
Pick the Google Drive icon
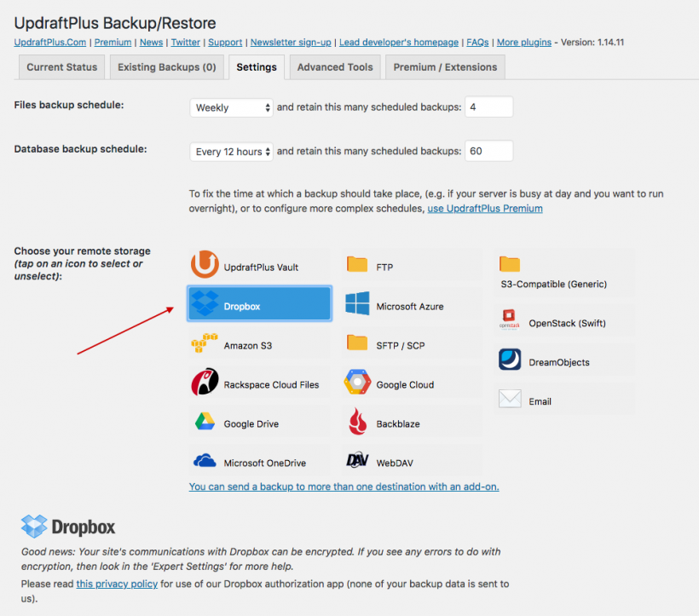[x=205, y=422]
